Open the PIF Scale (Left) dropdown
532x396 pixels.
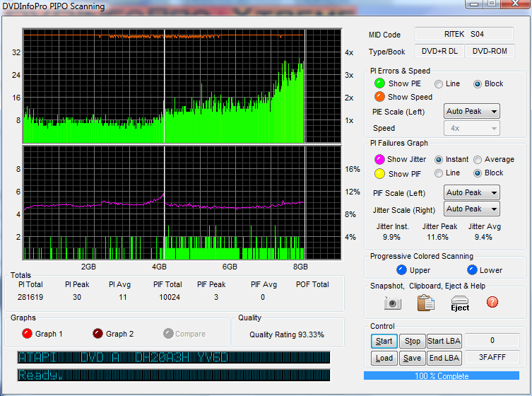[x=472, y=192]
